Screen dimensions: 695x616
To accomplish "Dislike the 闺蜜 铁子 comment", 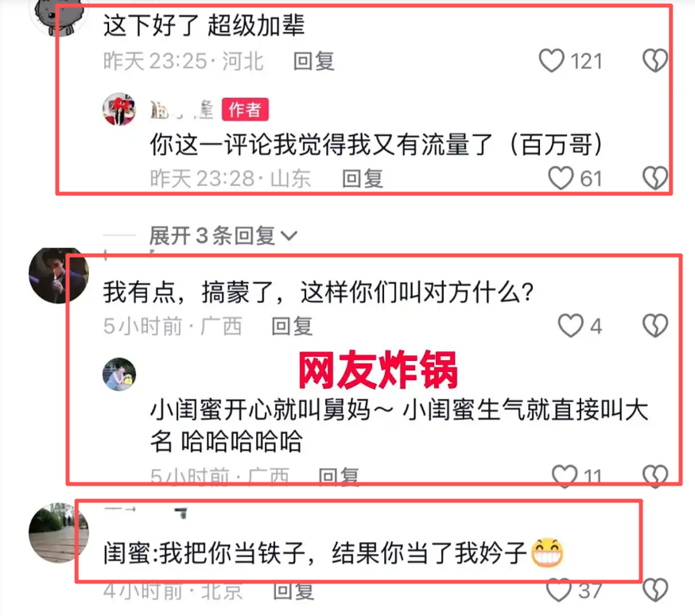I will (x=654, y=591).
